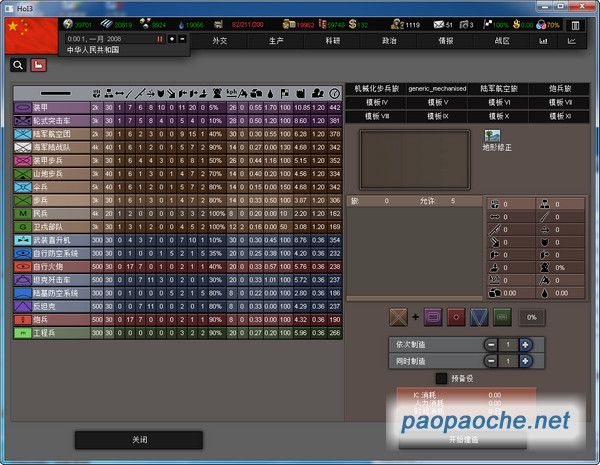Viewport: 600px width, 465px height.
Task: Open the 外交 diplomacy tab
Action: 220,41
